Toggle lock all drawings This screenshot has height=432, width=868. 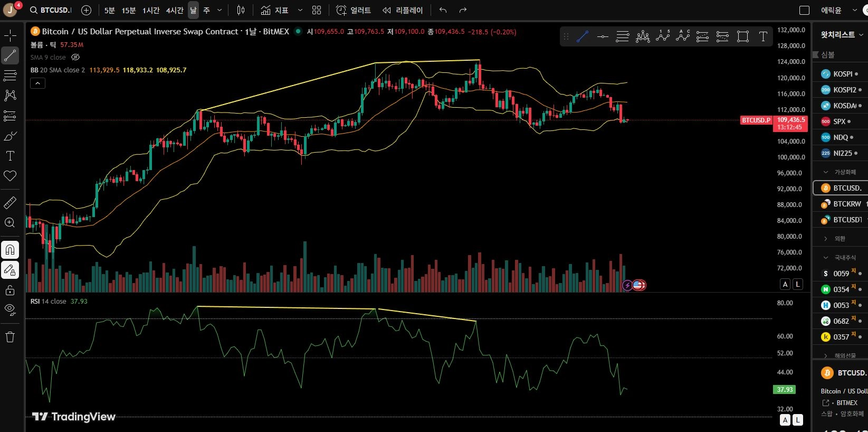pyautogui.click(x=10, y=290)
